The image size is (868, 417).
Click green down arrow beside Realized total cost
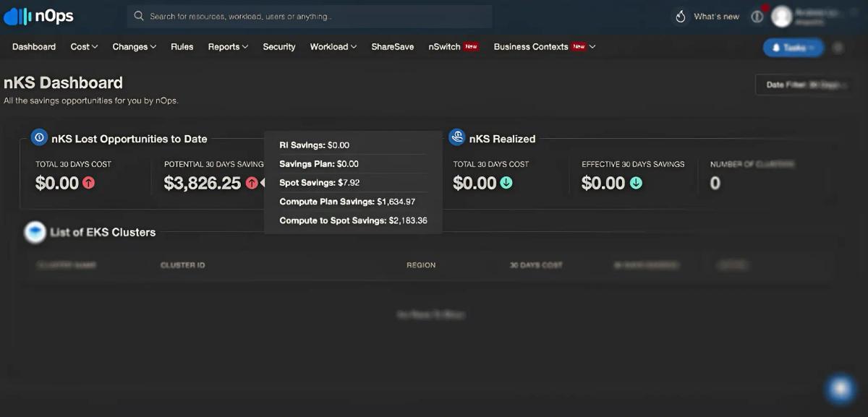tap(506, 184)
